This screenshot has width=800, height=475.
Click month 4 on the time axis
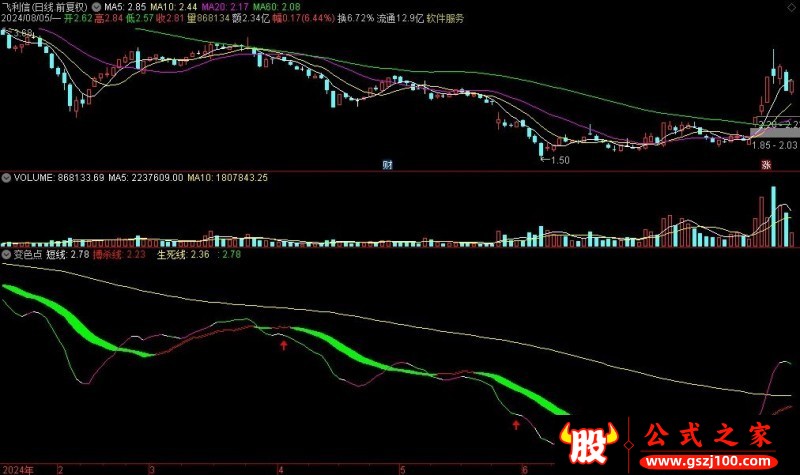click(281, 470)
